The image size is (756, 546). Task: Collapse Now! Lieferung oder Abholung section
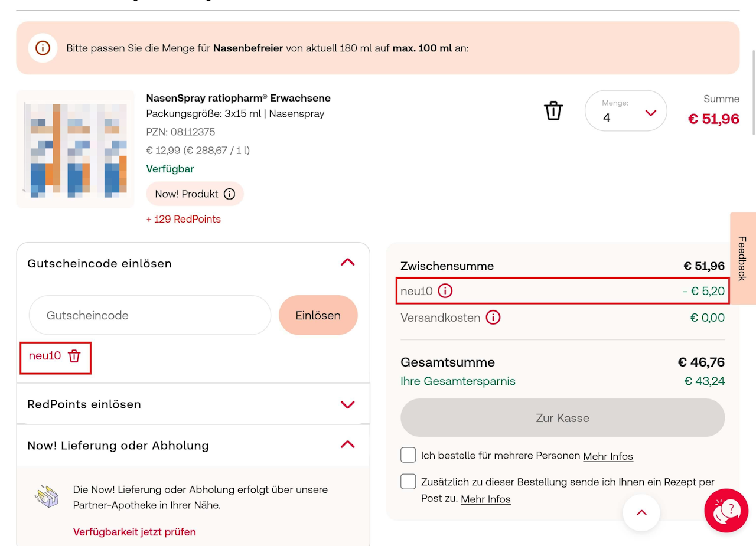pyautogui.click(x=348, y=444)
